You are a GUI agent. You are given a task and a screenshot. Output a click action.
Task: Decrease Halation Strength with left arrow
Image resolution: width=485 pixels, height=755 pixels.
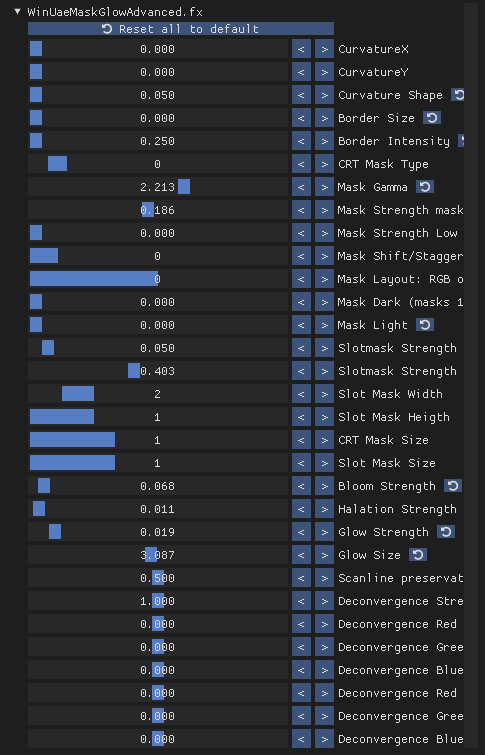coord(301,509)
